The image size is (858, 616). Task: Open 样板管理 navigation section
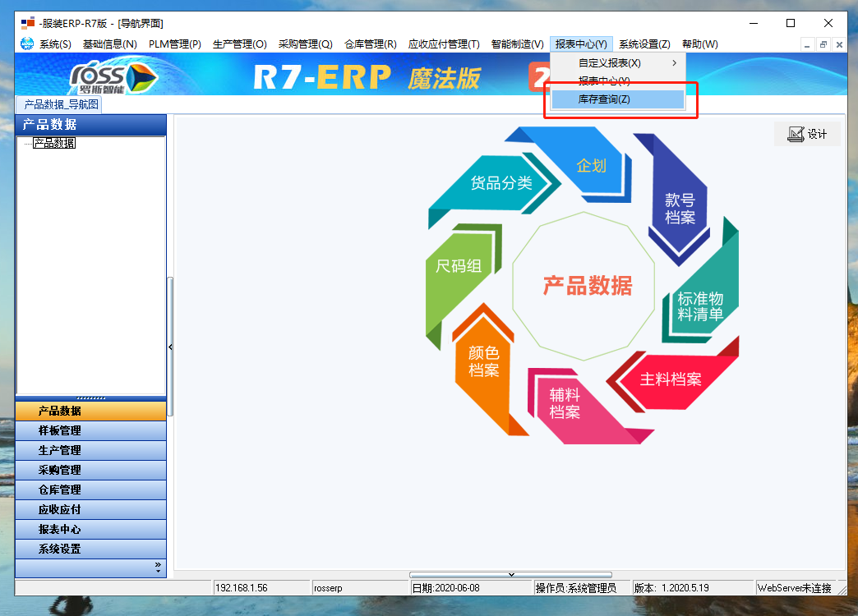pos(91,430)
